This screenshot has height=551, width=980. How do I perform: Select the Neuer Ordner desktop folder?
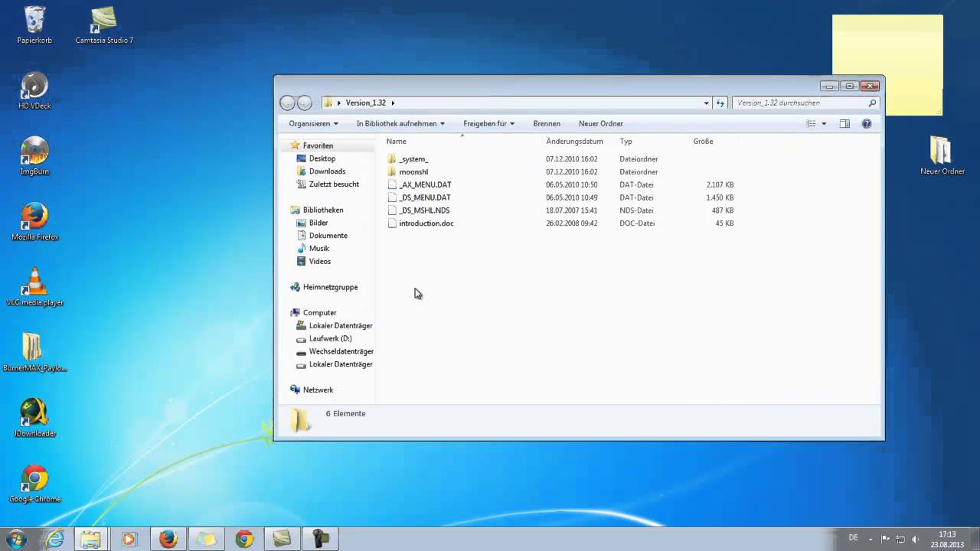[942, 156]
